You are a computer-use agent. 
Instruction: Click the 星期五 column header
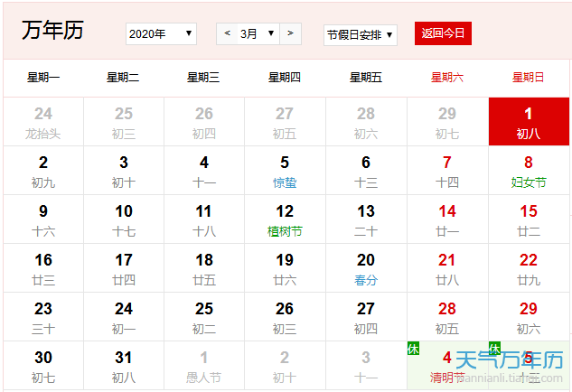click(366, 78)
